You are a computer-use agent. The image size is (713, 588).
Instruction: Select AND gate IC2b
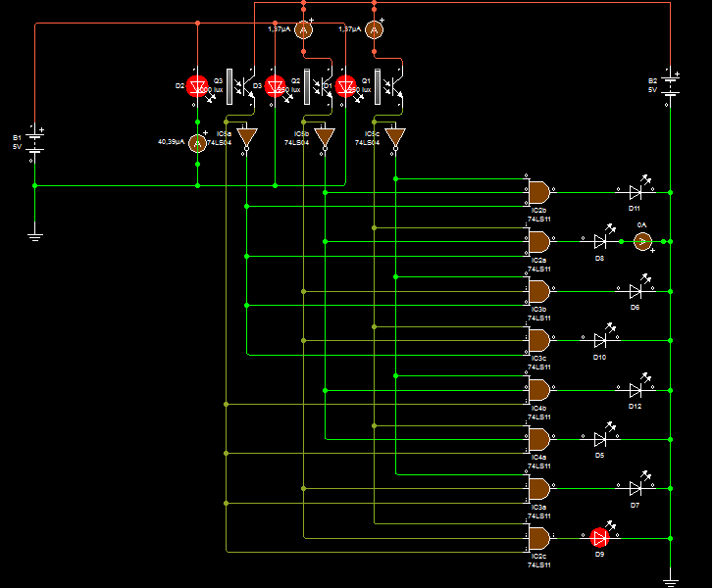[539, 192]
